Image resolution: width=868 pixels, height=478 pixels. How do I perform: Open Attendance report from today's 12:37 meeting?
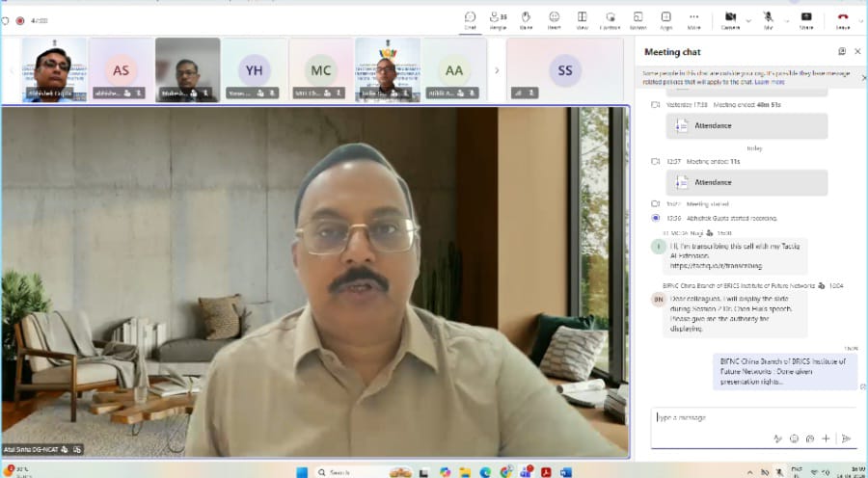(x=746, y=182)
